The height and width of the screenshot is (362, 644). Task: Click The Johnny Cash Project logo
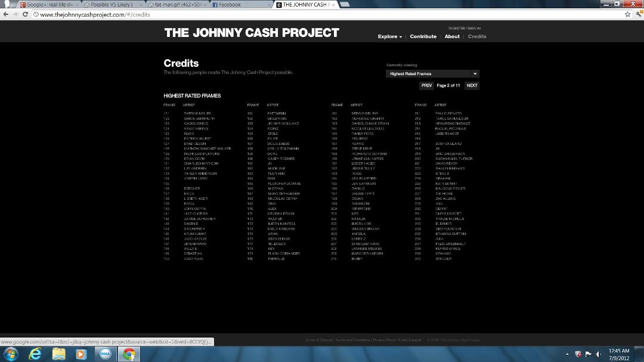252,33
